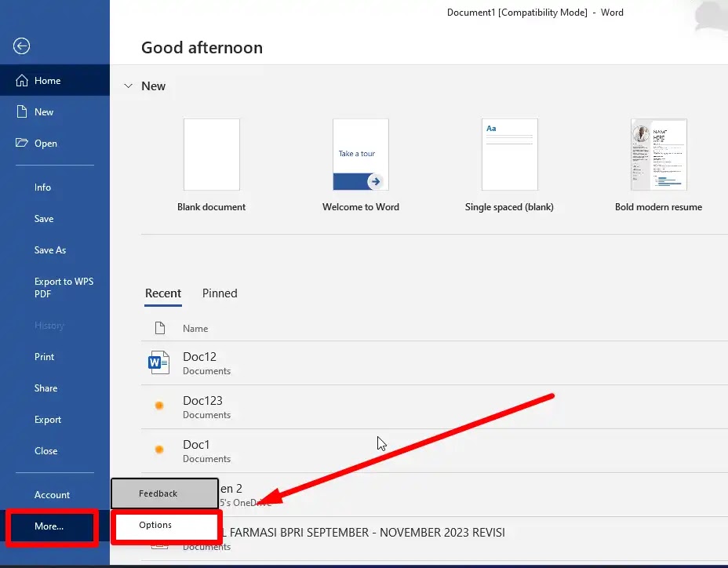The height and width of the screenshot is (568, 728).
Task: Click Welcome to Word template label
Action: click(361, 206)
